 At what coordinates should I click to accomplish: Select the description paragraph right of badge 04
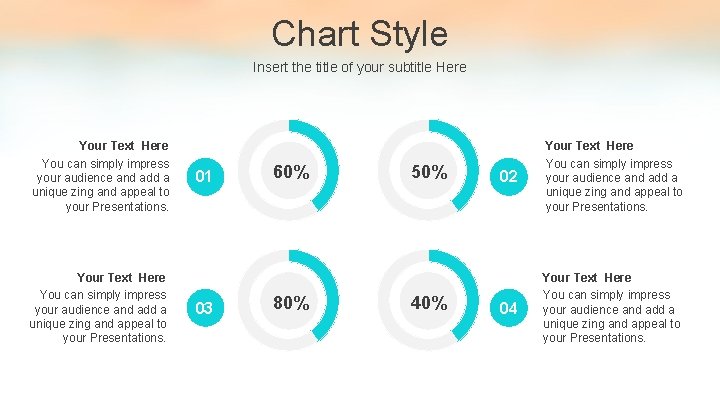611,316
